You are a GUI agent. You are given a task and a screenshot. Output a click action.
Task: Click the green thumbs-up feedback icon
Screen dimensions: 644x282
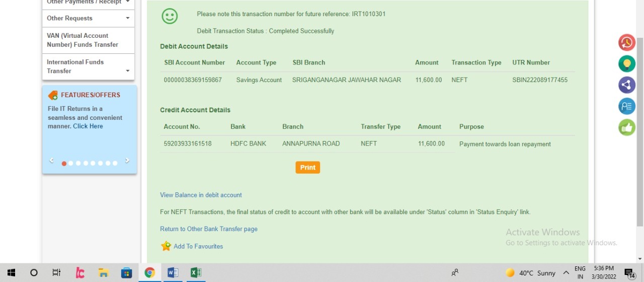[x=627, y=127]
